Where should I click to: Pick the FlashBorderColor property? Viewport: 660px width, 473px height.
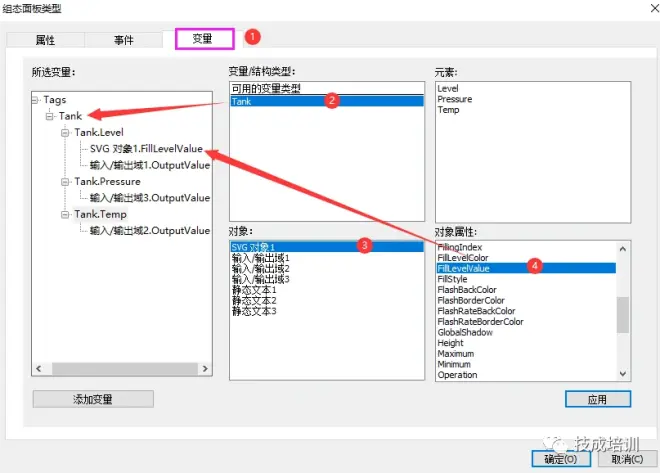[x=471, y=300]
